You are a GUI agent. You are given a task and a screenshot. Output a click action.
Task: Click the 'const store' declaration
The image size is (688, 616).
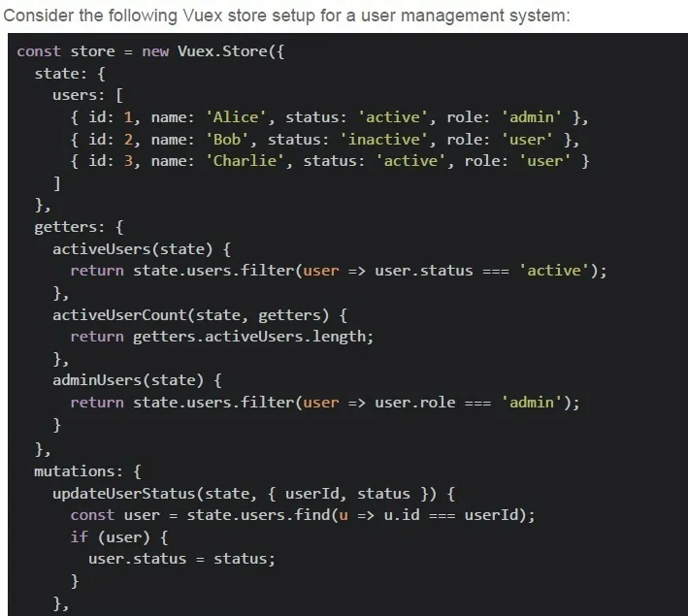pyautogui.click(x=66, y=51)
